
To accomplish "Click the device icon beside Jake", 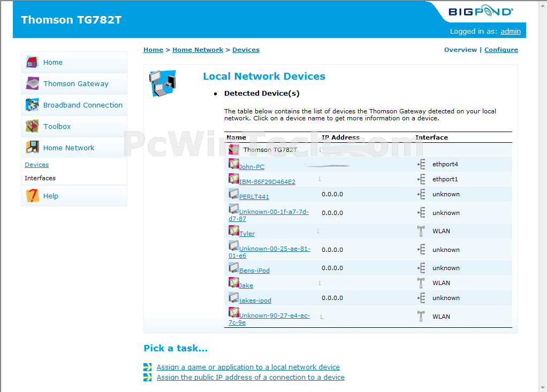I will (x=234, y=282).
